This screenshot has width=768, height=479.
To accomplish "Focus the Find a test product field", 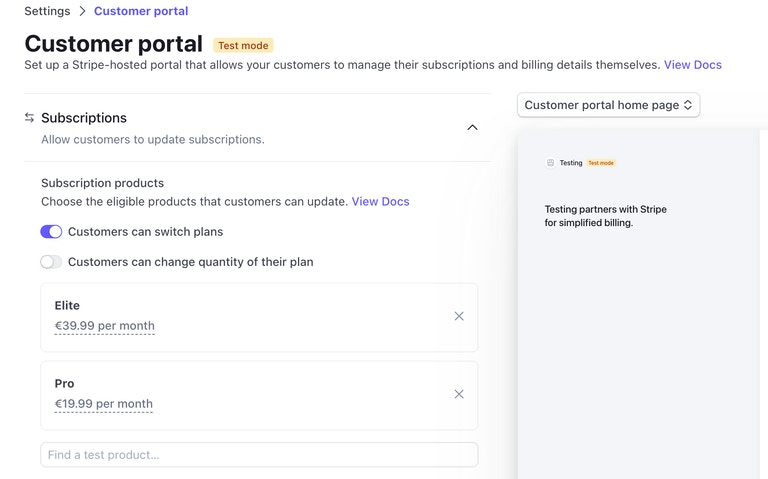I will [x=259, y=455].
